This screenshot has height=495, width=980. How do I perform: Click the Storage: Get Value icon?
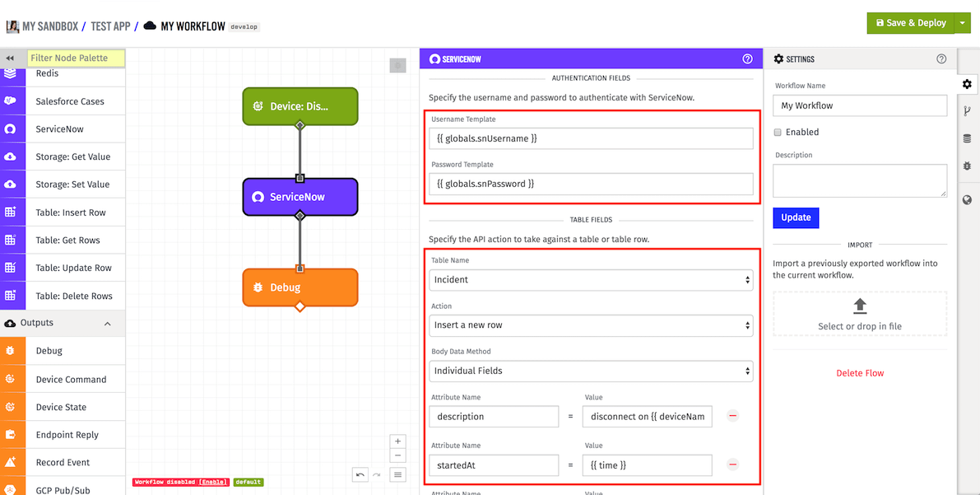point(10,156)
